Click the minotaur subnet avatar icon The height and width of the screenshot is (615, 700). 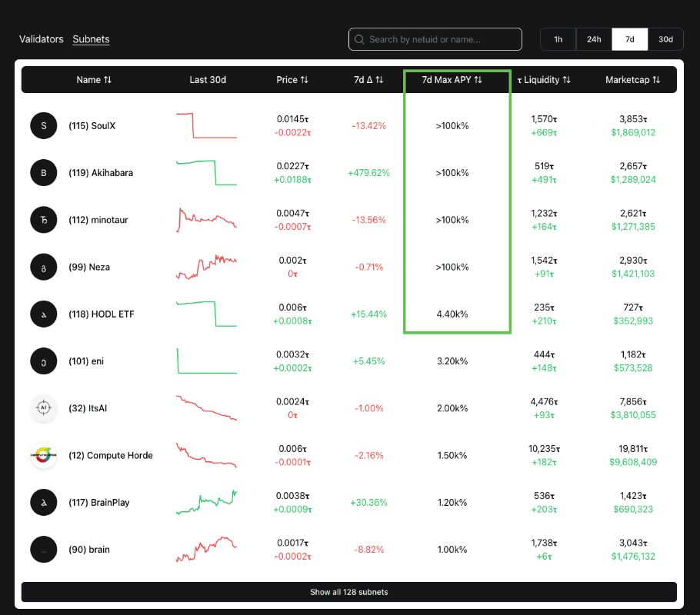[44, 220]
